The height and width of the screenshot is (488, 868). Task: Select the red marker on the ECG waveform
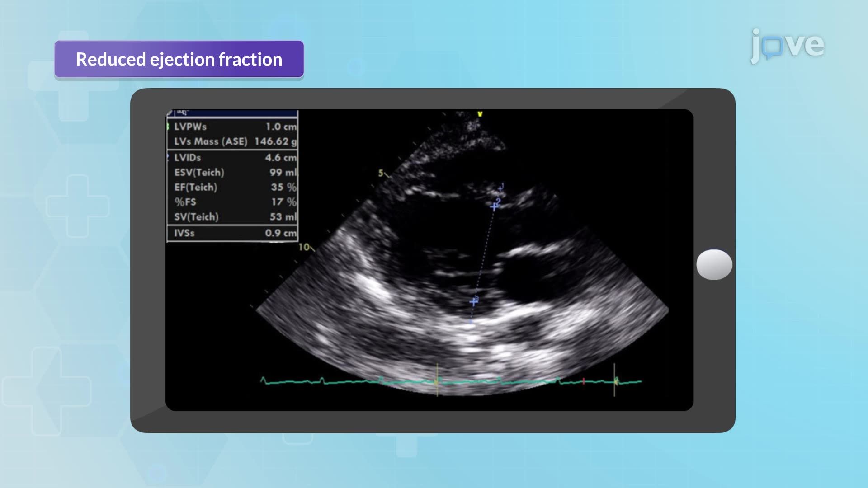point(583,381)
